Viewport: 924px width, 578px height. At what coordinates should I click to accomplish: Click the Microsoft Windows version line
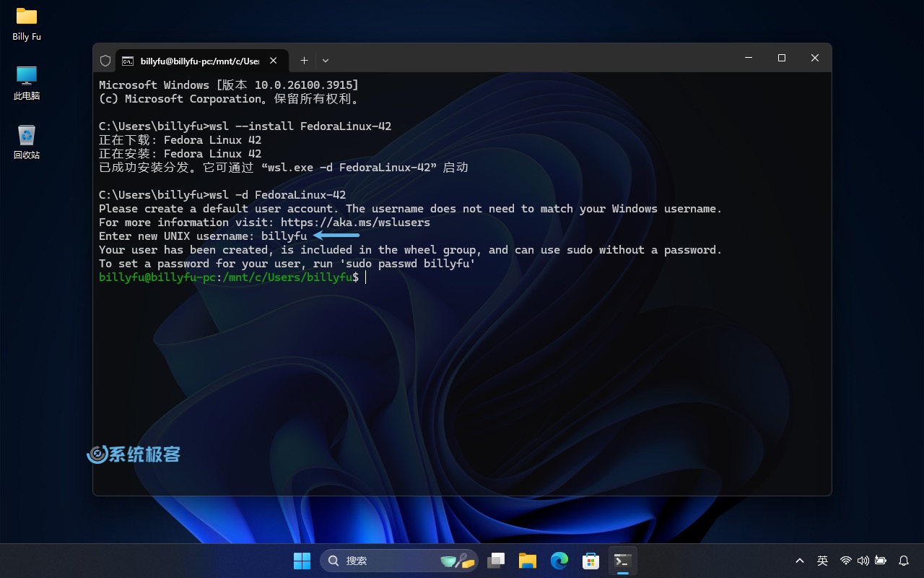pyautogui.click(x=229, y=85)
